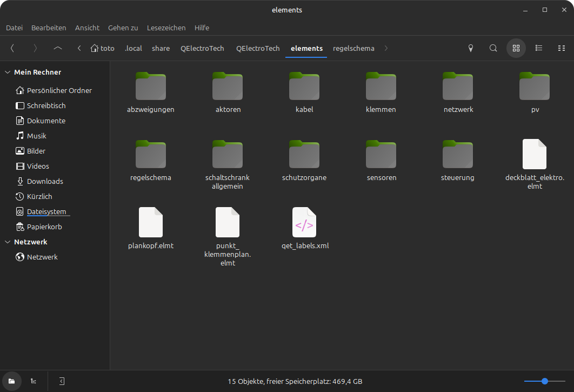The width and height of the screenshot is (574, 392).
Task: Go back with the left arrow
Action: click(x=12, y=48)
